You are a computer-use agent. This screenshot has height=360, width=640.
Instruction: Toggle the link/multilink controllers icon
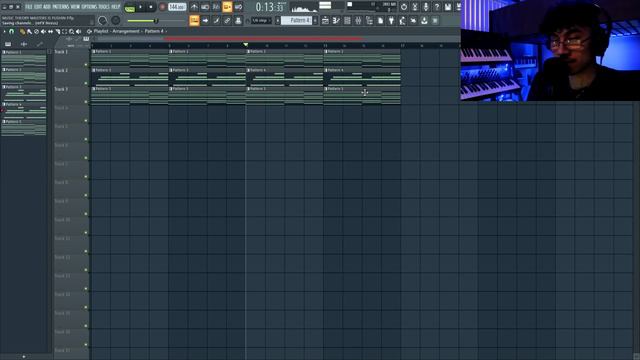[227, 20]
